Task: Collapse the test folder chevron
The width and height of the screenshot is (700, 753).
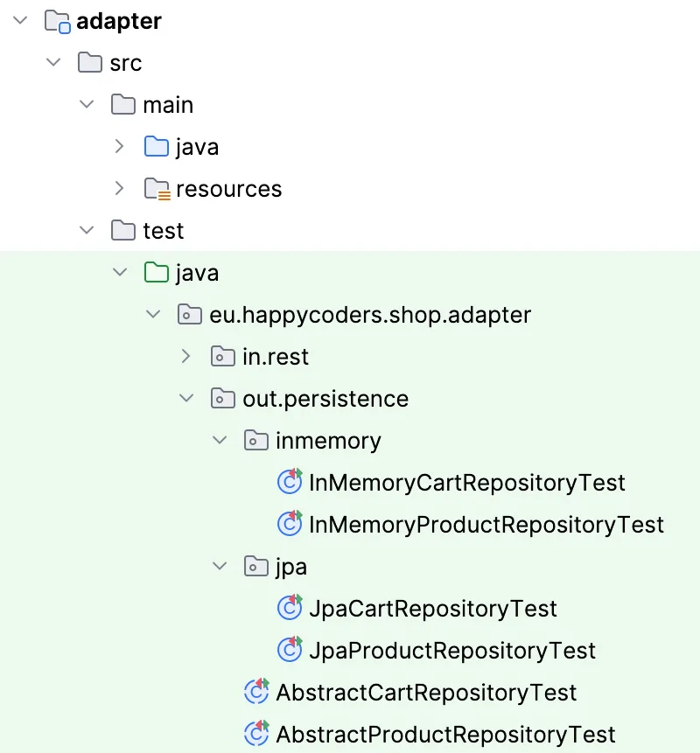Action: point(87,230)
